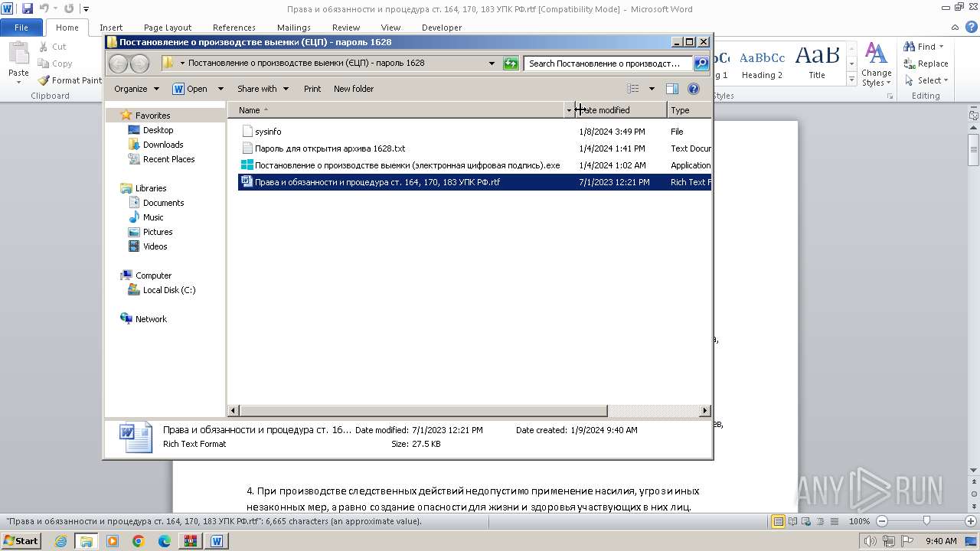
Task: Open Favorites in navigation pane
Action: click(152, 116)
